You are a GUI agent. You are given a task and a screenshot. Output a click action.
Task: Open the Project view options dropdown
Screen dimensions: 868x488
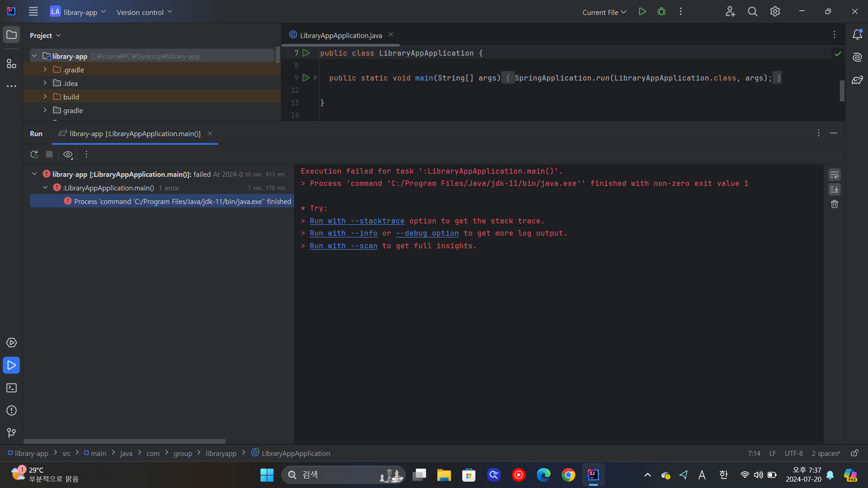click(45, 35)
